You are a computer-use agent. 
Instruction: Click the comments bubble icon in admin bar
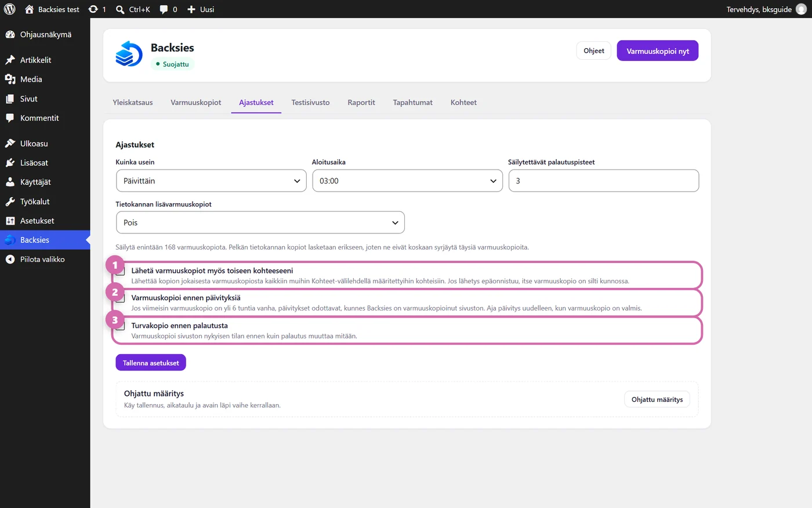coord(164,9)
